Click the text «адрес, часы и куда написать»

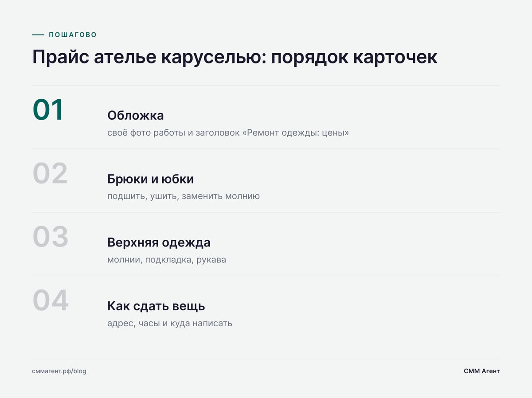[170, 323]
